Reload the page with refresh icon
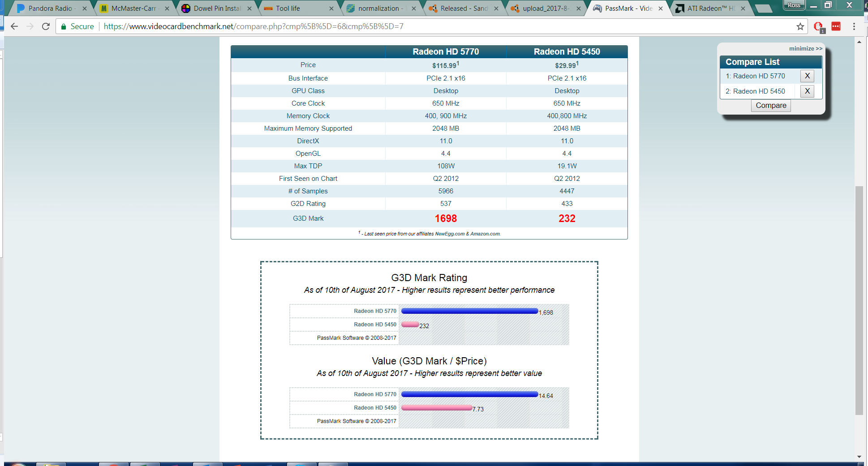This screenshot has height=466, width=868. pyautogui.click(x=46, y=26)
